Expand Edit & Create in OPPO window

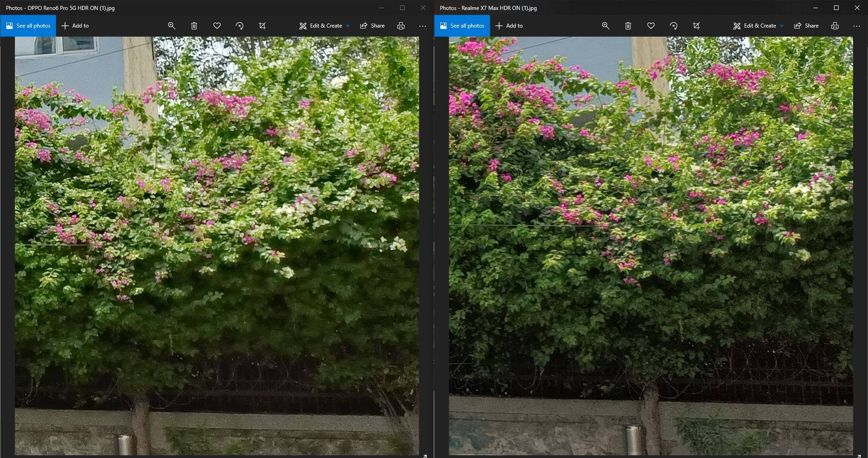pyautogui.click(x=324, y=26)
